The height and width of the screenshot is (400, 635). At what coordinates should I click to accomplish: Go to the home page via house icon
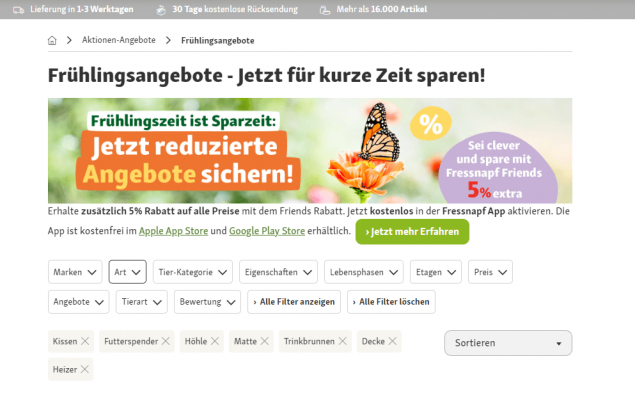point(52,40)
